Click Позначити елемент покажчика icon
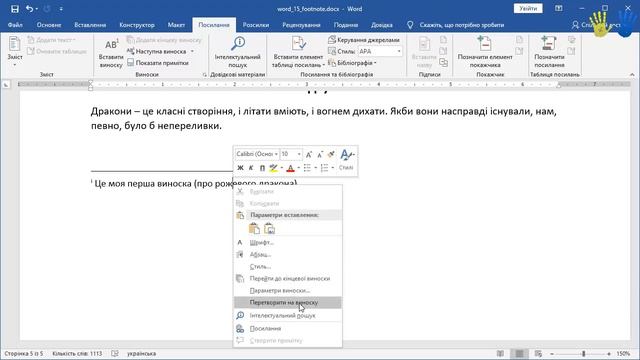This screenshot has height=360, width=640. tap(485, 43)
